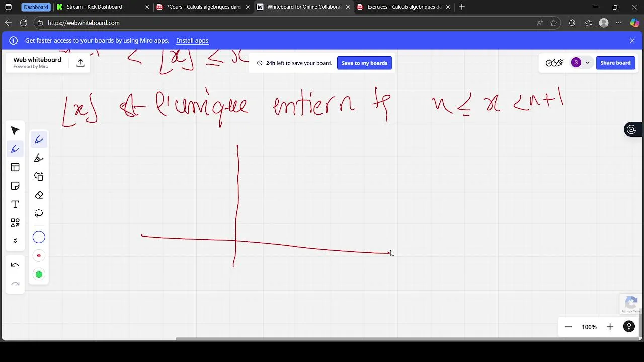Open Web whiteboard logo link

point(37,62)
